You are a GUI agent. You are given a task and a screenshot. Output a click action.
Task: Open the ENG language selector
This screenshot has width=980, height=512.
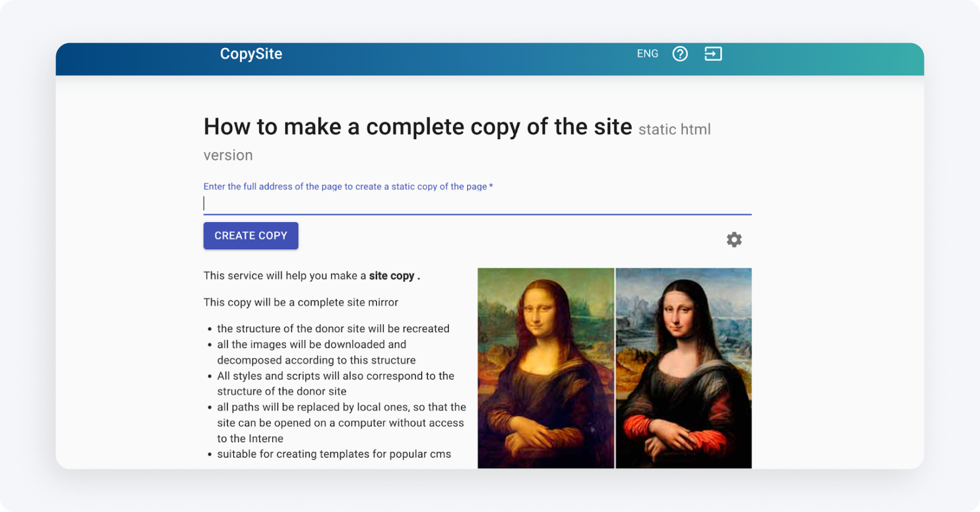coord(647,54)
